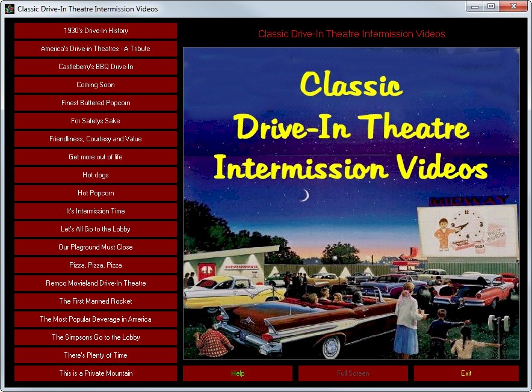Open America's Drive-in Theatres - A Tribute

click(x=96, y=49)
